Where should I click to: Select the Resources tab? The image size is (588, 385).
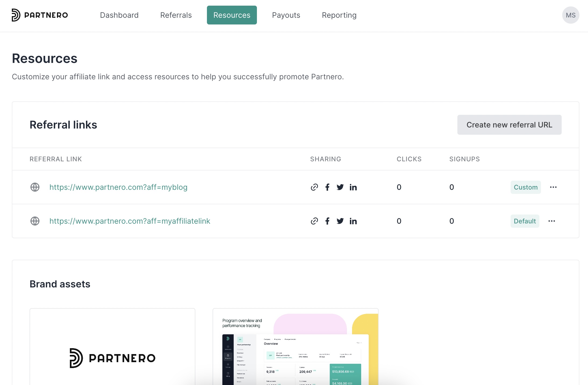point(232,15)
